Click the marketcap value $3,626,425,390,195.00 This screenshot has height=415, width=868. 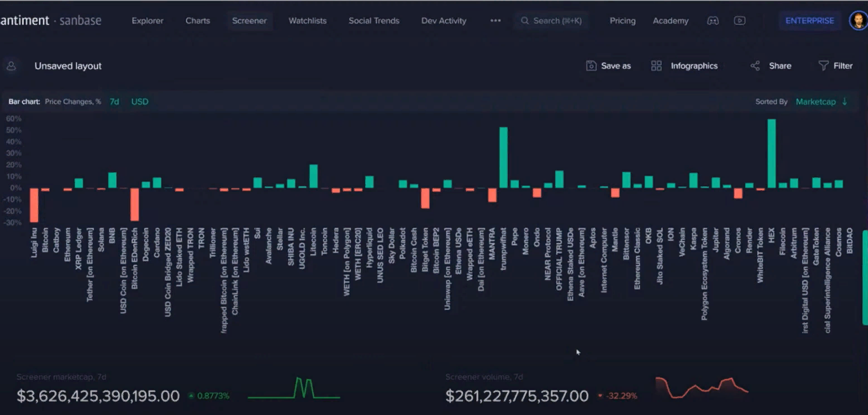pos(98,396)
